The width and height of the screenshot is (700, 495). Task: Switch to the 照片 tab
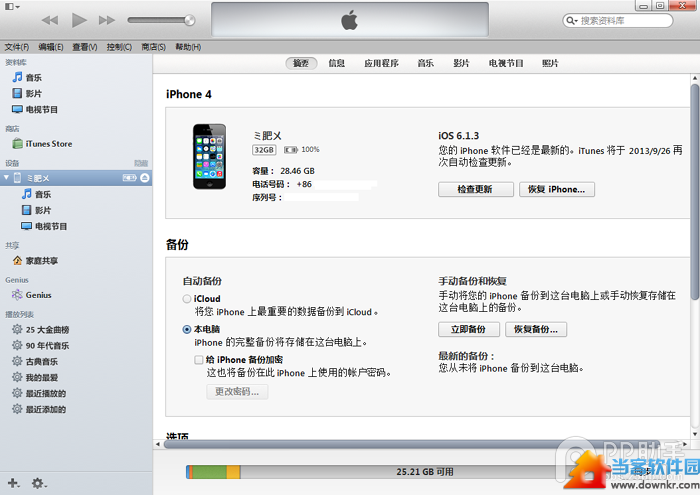click(550, 63)
